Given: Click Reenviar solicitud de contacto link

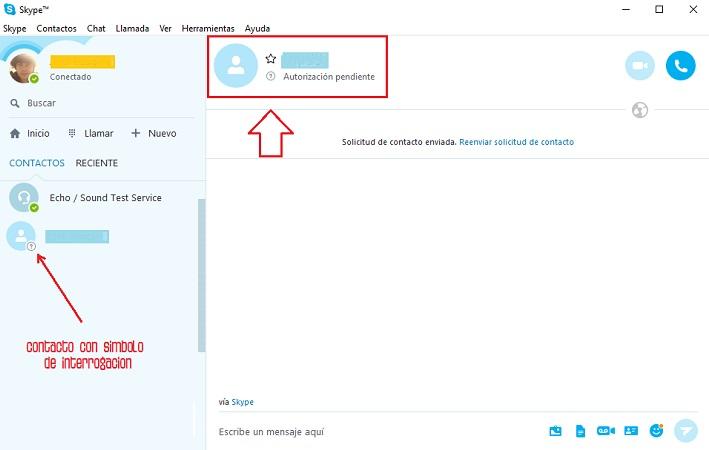Looking at the screenshot, I should click(516, 142).
